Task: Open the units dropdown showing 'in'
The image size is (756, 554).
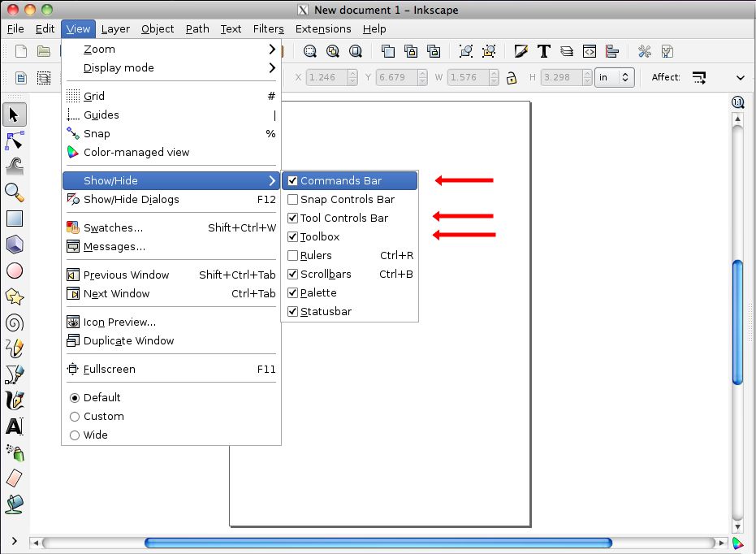Action: (x=615, y=77)
